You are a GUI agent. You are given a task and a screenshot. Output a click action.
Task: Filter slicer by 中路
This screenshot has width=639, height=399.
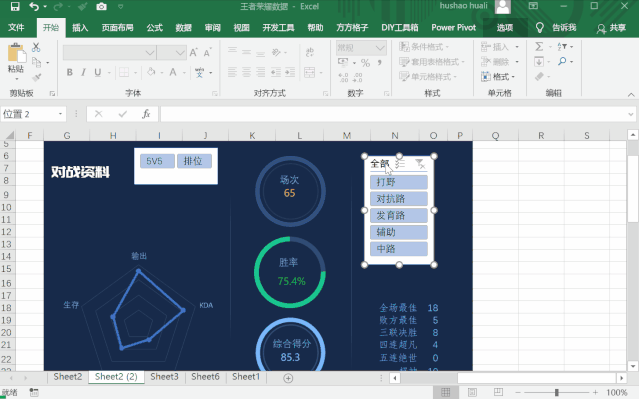click(x=399, y=249)
